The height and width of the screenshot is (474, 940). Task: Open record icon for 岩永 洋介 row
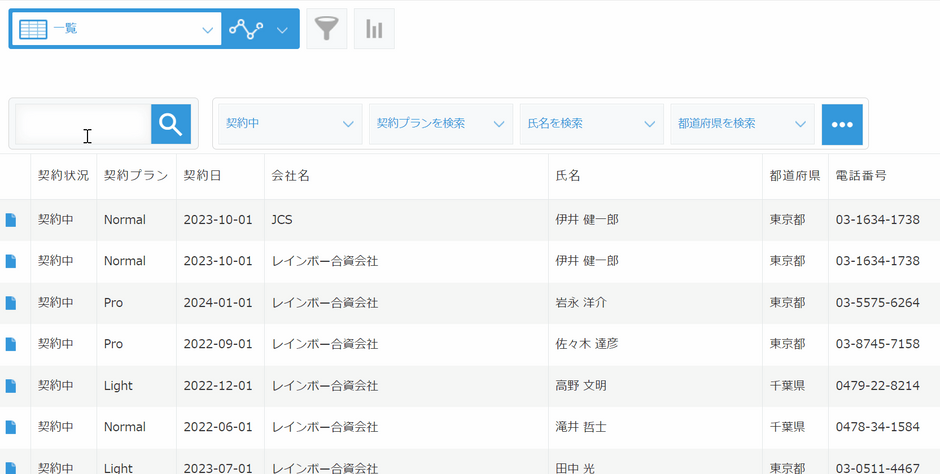coord(11,303)
